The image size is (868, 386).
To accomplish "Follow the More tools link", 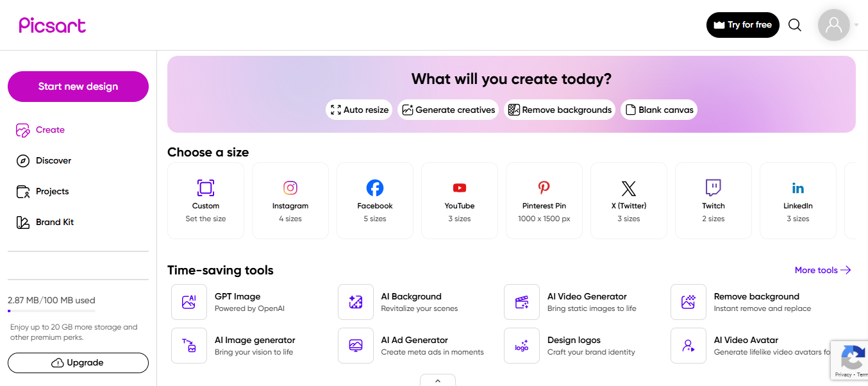I will pos(822,270).
